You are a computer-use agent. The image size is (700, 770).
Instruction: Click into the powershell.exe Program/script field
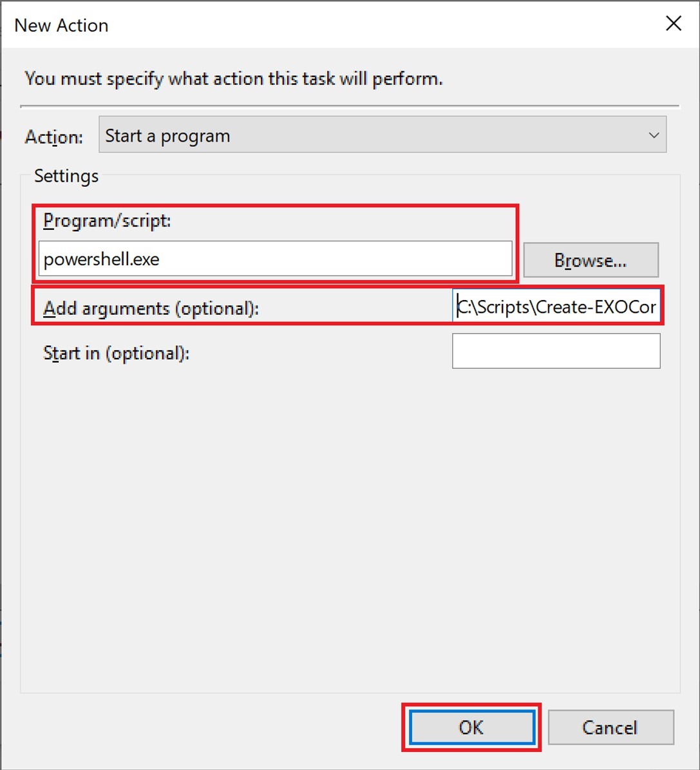tap(275, 259)
